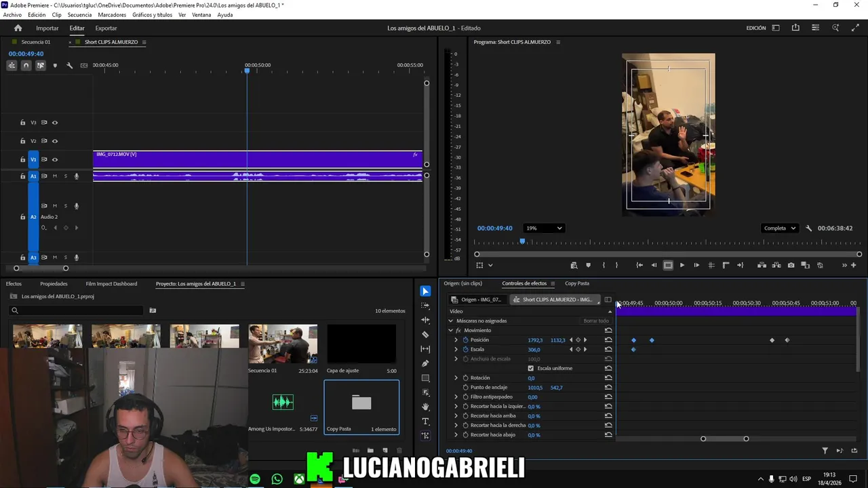Click Mark In bracket in Program monitor
Screen dimensions: 868x488
604,266
